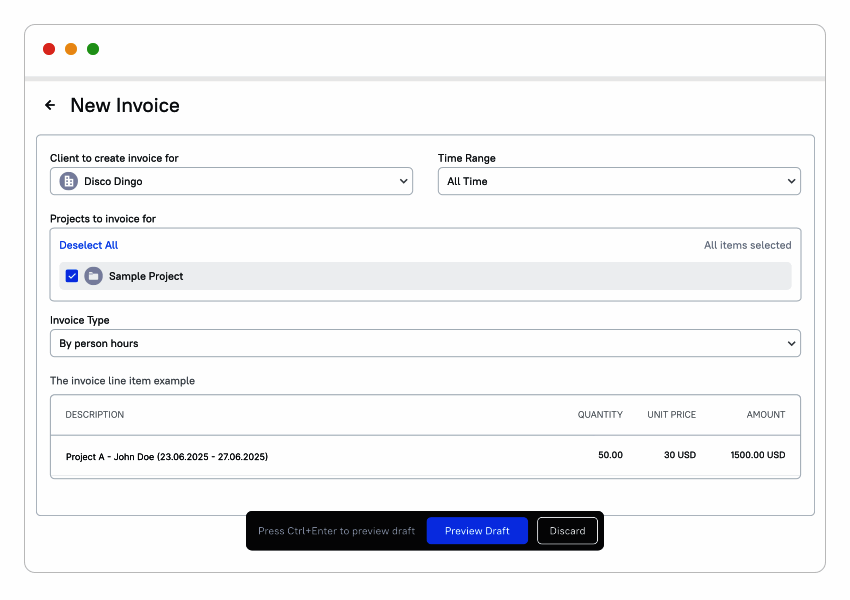
Task: Expand the Time Range dropdown
Action: point(618,181)
